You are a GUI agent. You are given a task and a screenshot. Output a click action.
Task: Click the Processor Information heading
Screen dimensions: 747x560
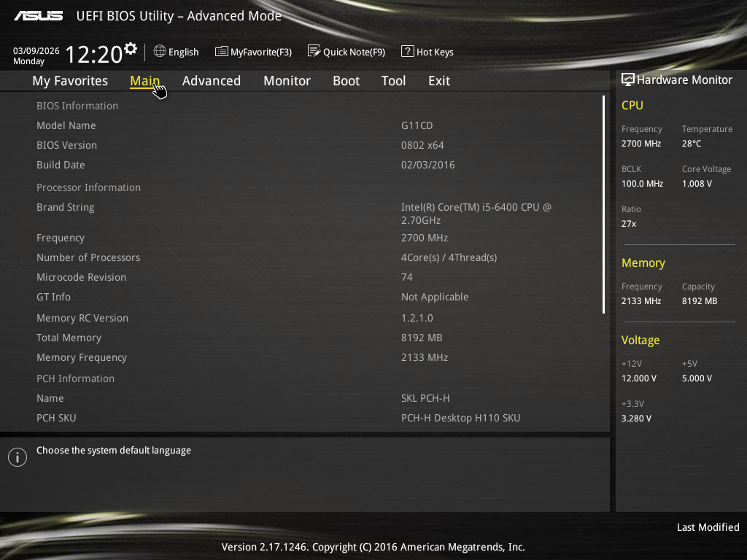pos(88,187)
